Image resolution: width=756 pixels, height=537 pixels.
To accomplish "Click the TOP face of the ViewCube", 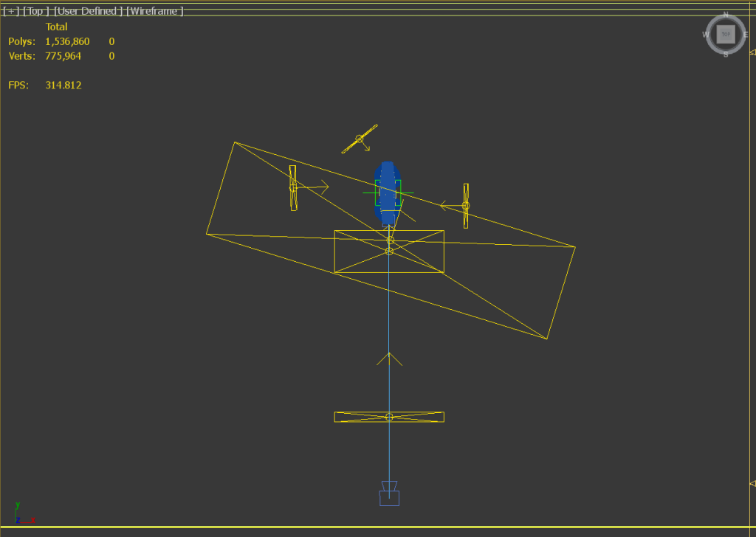I will 726,34.
